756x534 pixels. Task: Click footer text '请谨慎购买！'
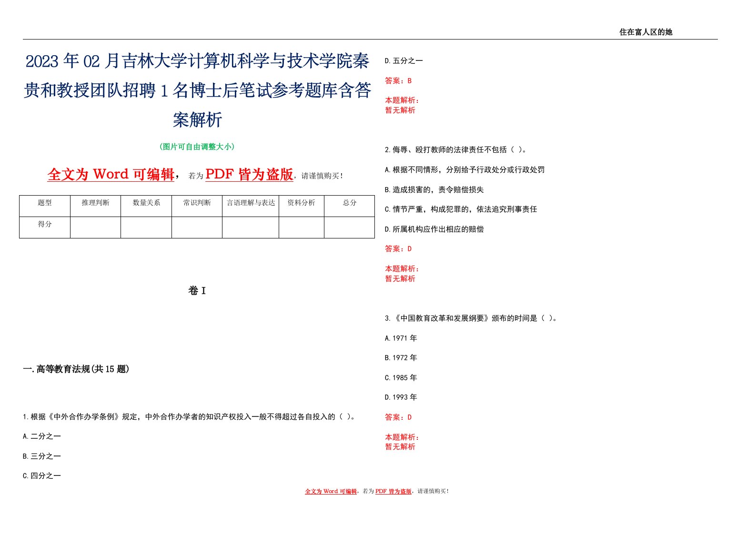433,491
